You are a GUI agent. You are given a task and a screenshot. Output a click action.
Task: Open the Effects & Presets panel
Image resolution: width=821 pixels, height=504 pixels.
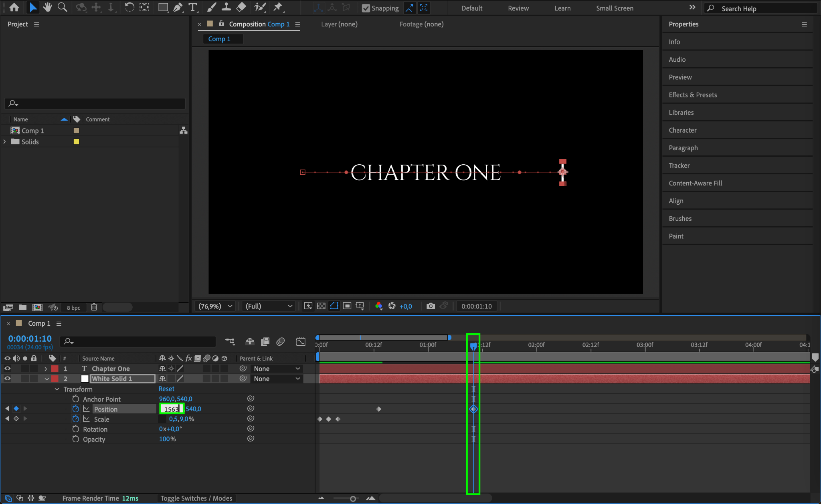tap(693, 95)
